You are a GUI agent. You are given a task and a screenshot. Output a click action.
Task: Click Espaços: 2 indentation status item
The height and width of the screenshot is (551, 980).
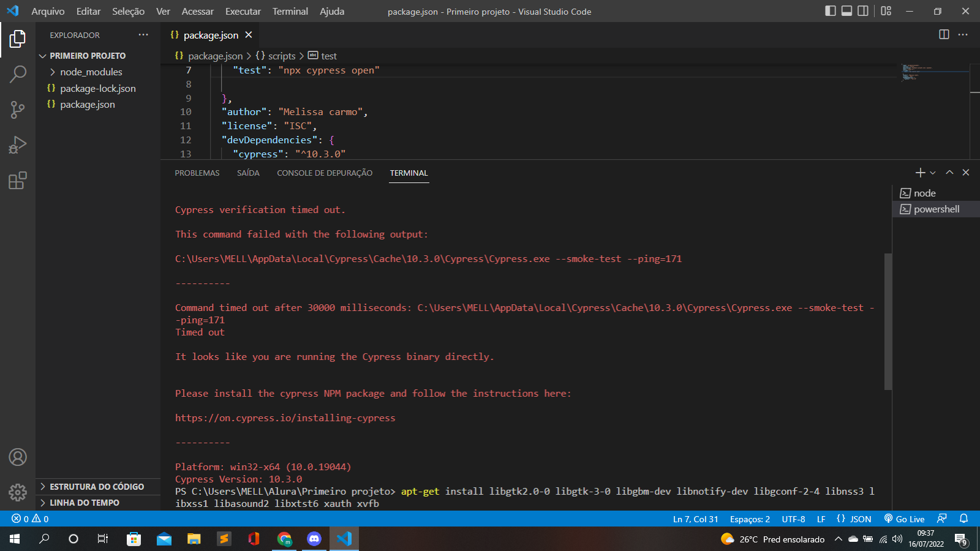[750, 519]
